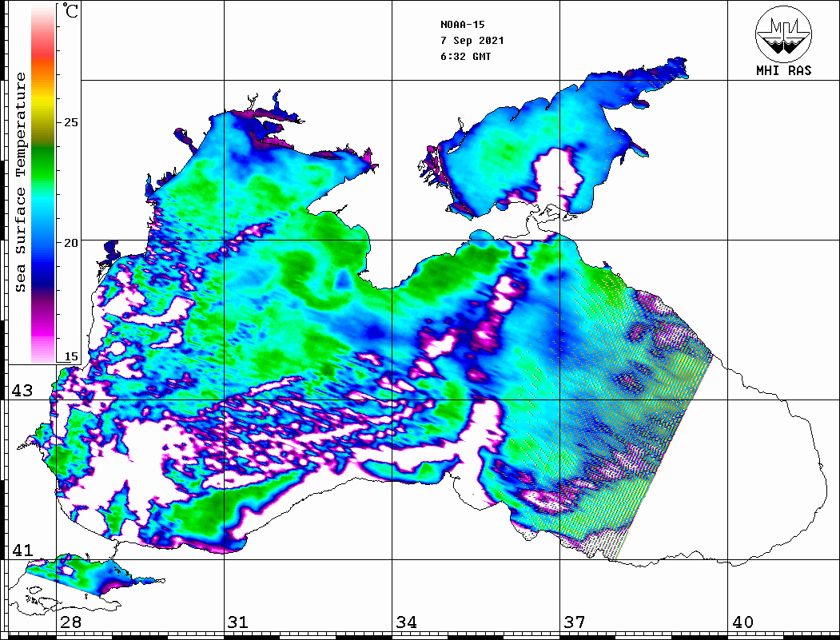Click latitude label '43'
Viewport: 840px width, 640px height.
coord(22,391)
